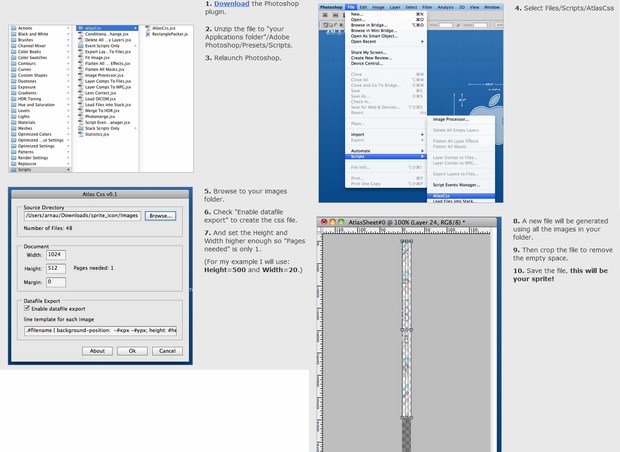The height and width of the screenshot is (452, 620).
Task: Select the Render Settings folder row
Action: [40, 158]
